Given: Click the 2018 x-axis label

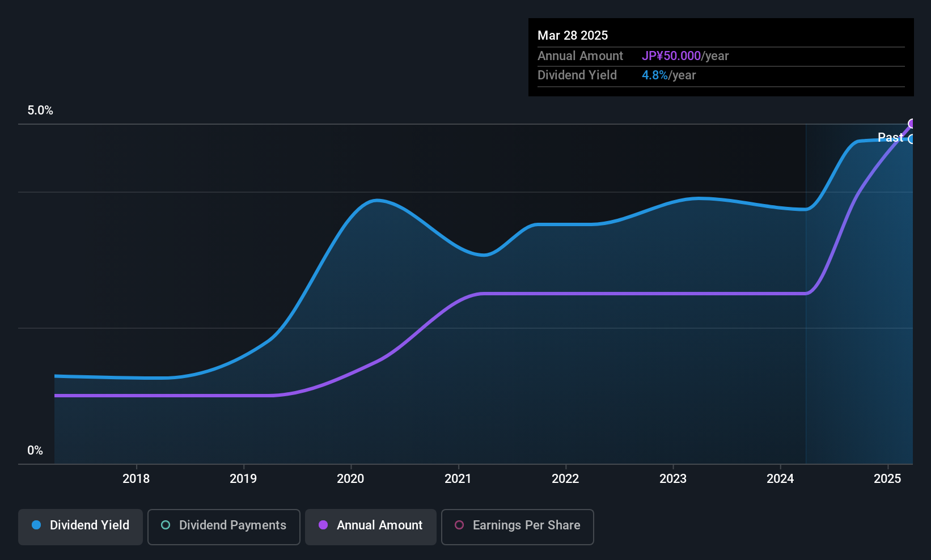Looking at the screenshot, I should [136, 479].
